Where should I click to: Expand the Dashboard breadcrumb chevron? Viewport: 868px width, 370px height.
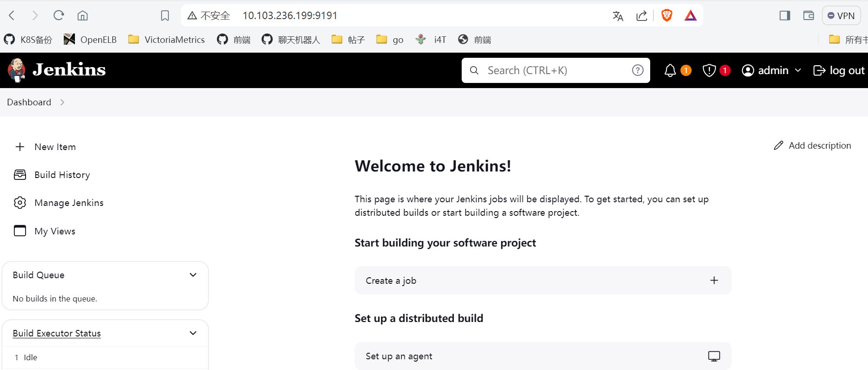point(62,103)
